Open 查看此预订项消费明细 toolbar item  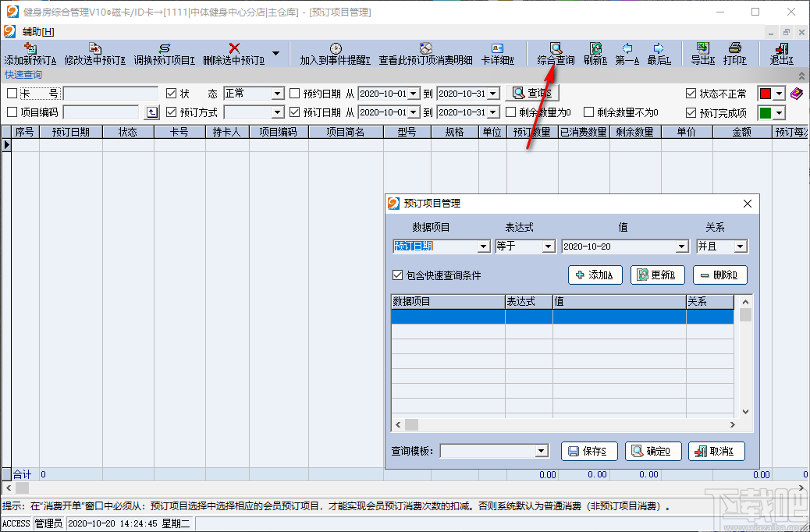[x=425, y=54]
